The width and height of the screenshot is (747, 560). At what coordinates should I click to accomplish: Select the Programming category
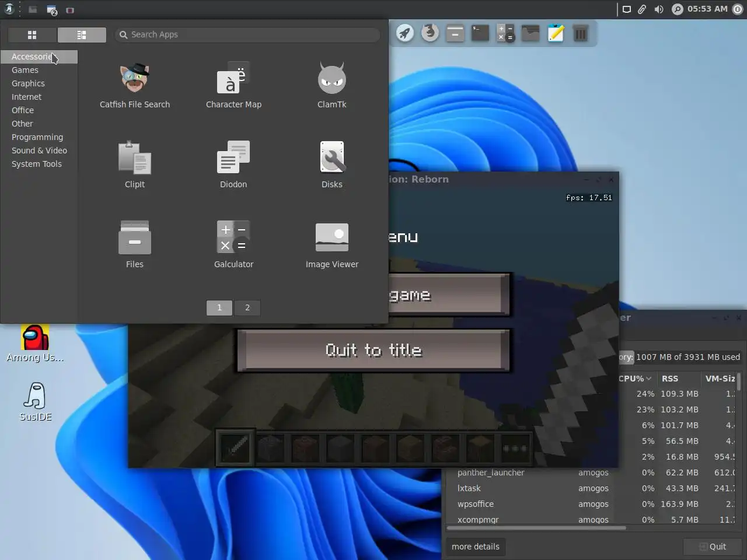point(39,137)
